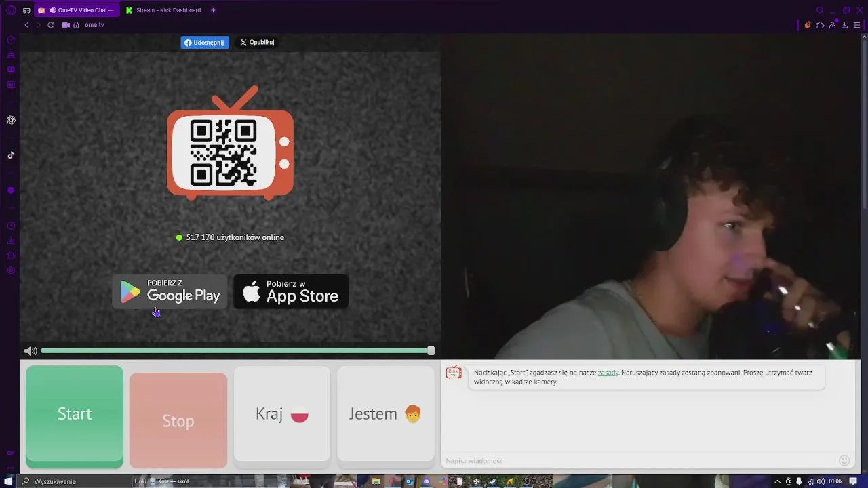Click the Wyszukiwanie taskbar search box
Image resolution: width=868 pixels, height=488 pixels.
pos(75,481)
